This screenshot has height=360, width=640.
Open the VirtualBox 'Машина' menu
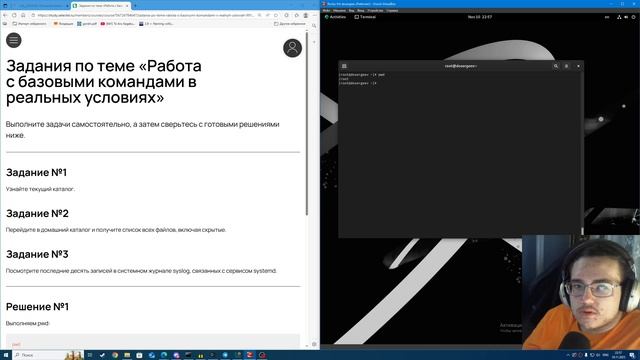click(340, 11)
